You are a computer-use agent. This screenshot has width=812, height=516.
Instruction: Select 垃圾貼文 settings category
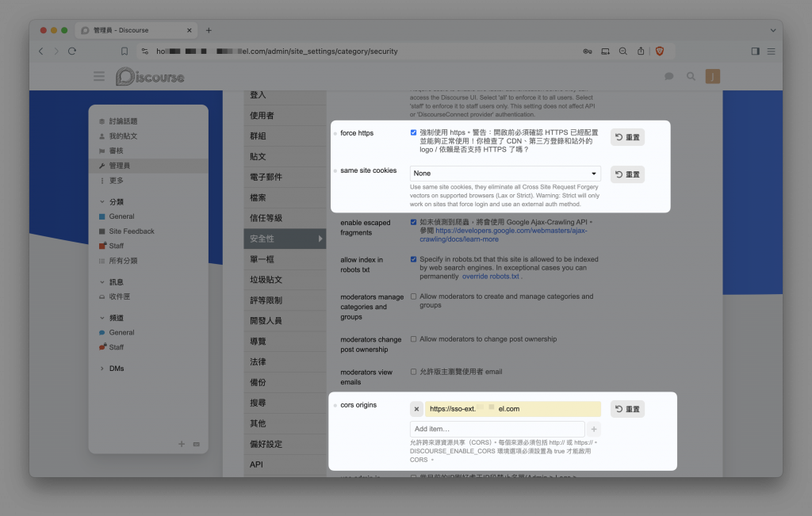coord(285,280)
